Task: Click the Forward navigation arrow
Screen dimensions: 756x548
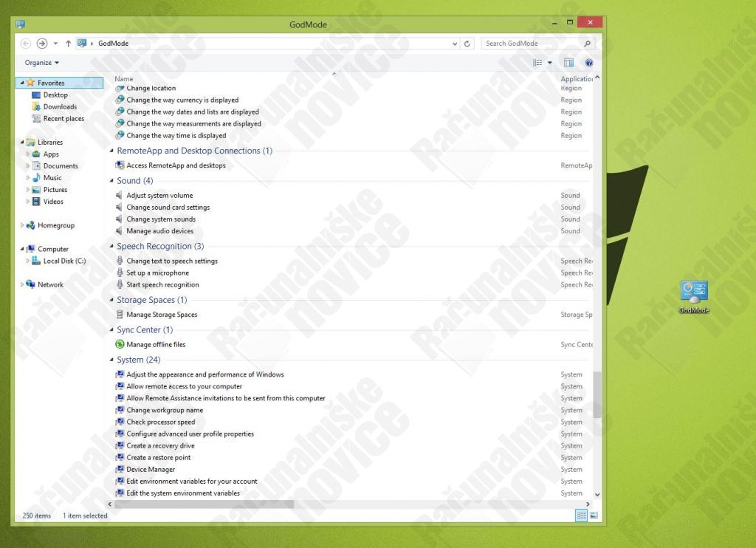Action: (x=42, y=44)
